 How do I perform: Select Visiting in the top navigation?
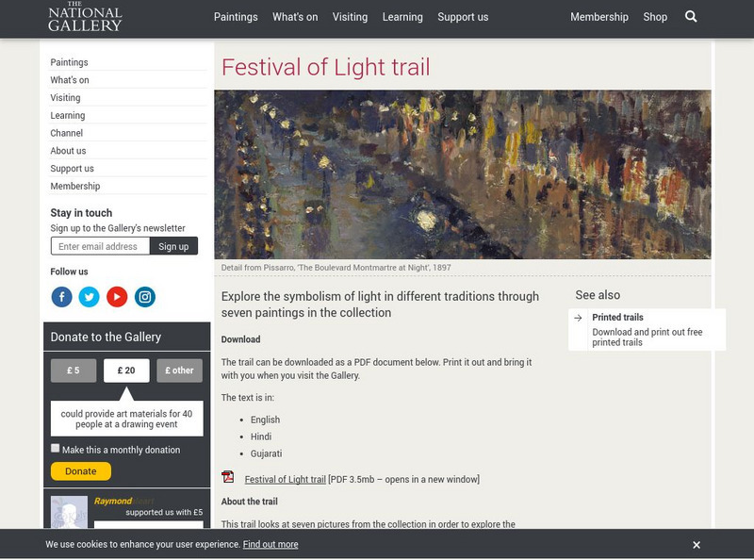click(x=350, y=16)
